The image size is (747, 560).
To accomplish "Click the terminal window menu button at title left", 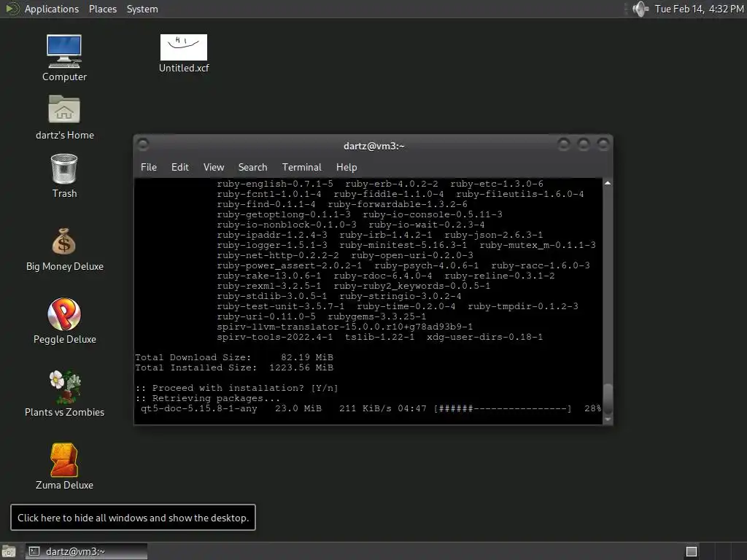I will 142,144.
